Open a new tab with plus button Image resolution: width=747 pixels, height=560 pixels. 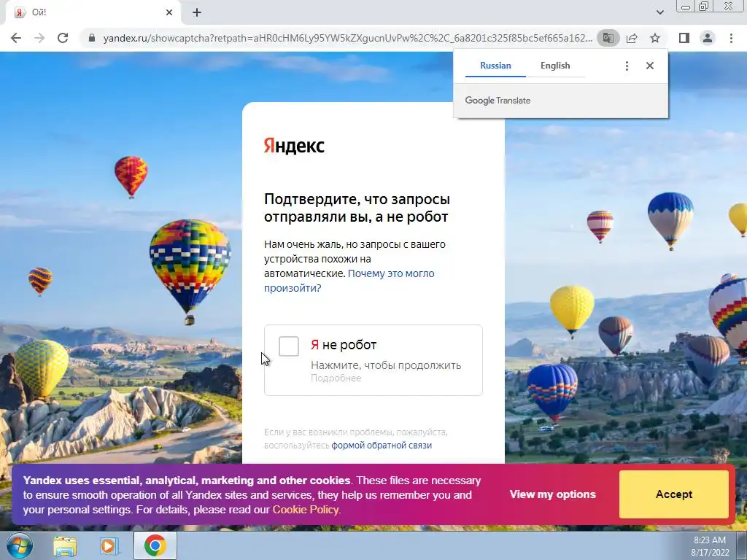coord(197,12)
